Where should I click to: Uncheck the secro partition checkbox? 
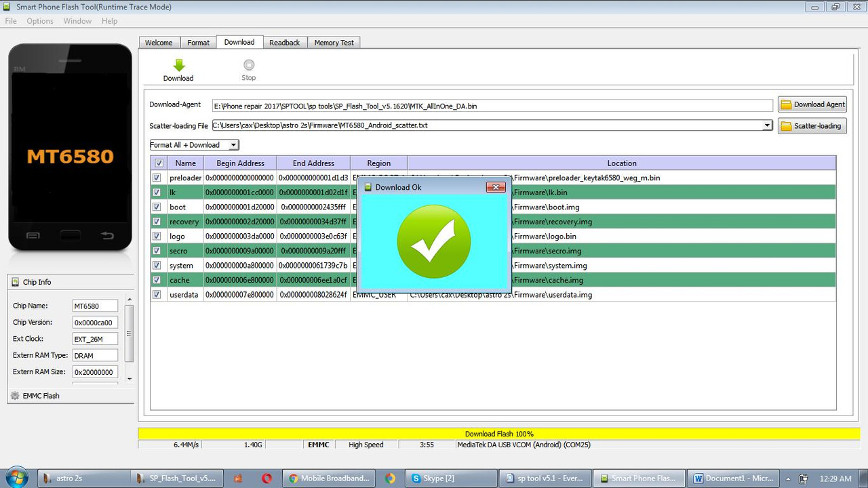coord(157,251)
